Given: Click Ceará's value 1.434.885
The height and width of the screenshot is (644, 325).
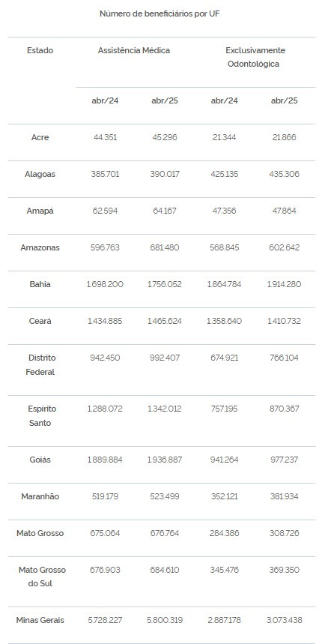Looking at the screenshot, I should click(x=105, y=321).
